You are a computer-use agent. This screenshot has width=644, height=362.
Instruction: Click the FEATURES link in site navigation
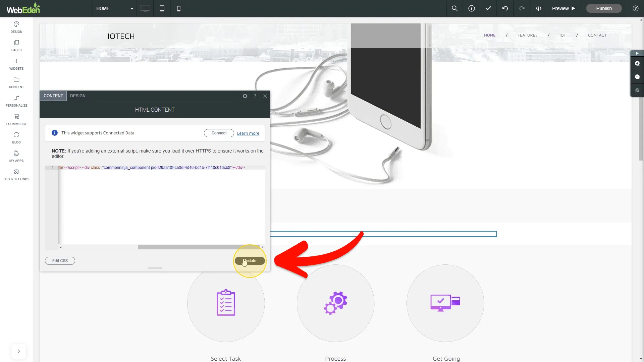(x=528, y=35)
